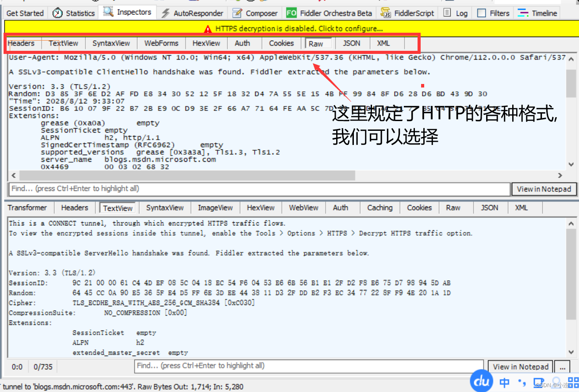Click the extended_master_secret empty line
The width and height of the screenshot is (579, 392).
pos(130,353)
